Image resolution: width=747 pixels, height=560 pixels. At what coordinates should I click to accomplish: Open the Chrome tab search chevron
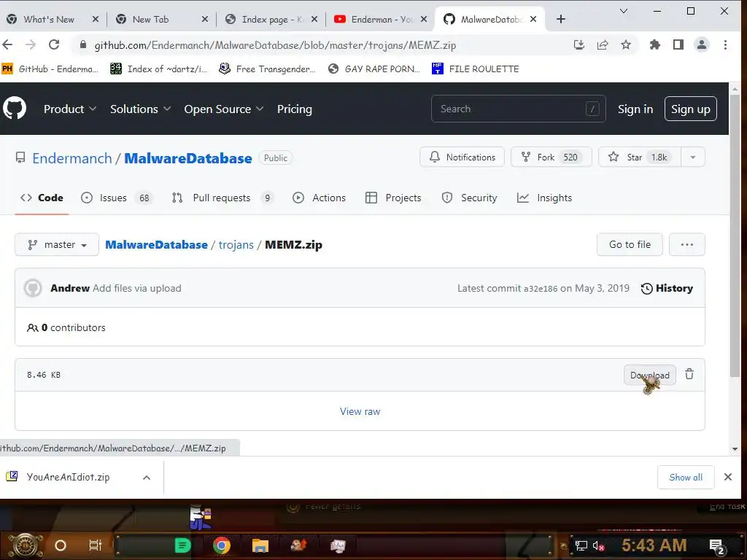[623, 11]
